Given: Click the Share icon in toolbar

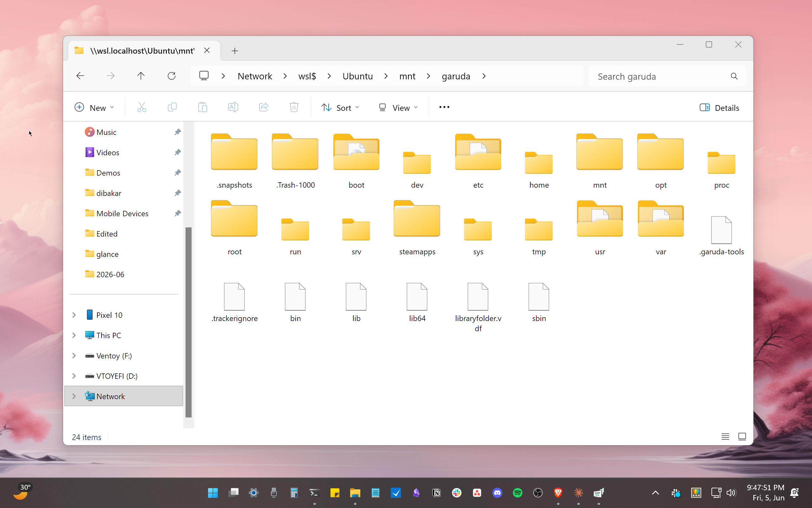Looking at the screenshot, I should click(x=263, y=108).
